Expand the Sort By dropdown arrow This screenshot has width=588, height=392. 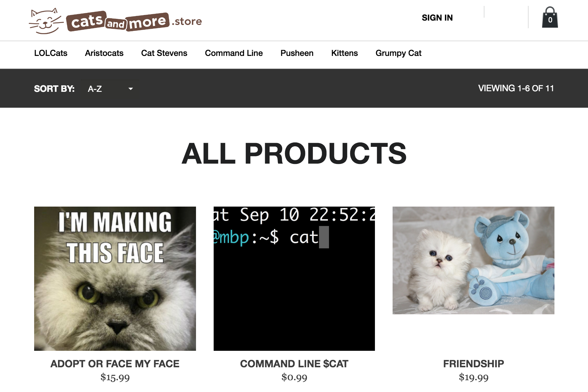[131, 89]
